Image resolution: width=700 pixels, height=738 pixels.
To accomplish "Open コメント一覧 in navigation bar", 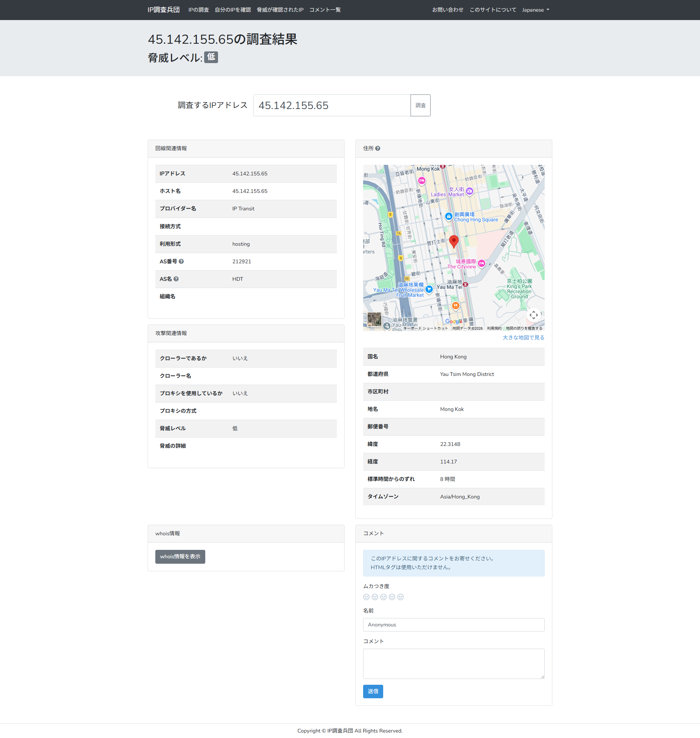I will (324, 10).
